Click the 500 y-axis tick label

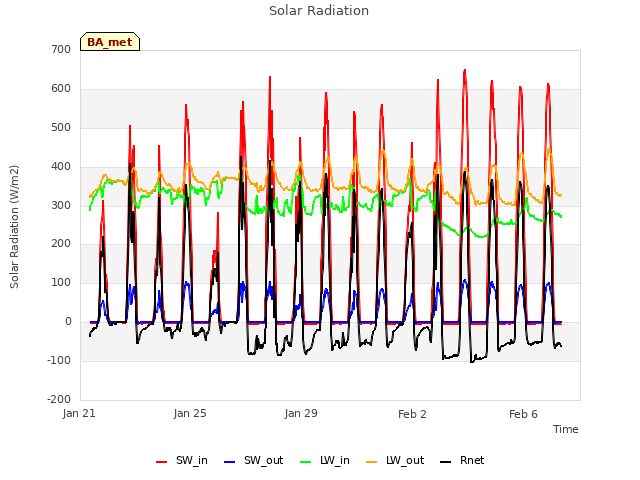point(61,127)
